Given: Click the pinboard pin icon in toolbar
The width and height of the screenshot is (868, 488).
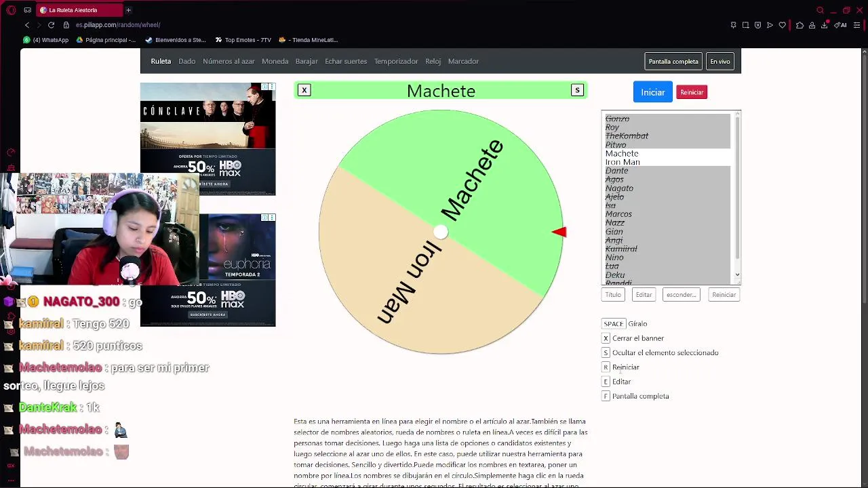Looking at the screenshot, I should pos(733,25).
